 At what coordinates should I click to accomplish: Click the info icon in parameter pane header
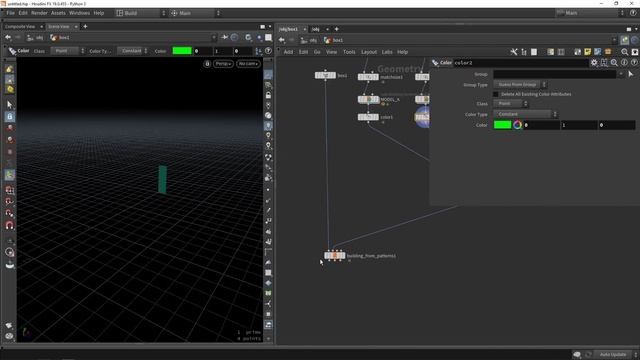pos(624,63)
